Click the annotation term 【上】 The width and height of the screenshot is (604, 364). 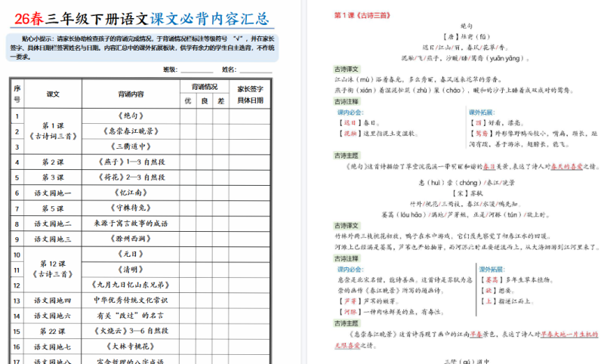488,301
